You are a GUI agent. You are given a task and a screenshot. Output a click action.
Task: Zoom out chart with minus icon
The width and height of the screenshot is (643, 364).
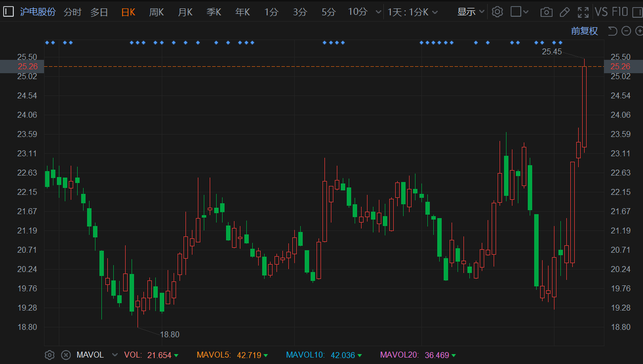coord(626,31)
